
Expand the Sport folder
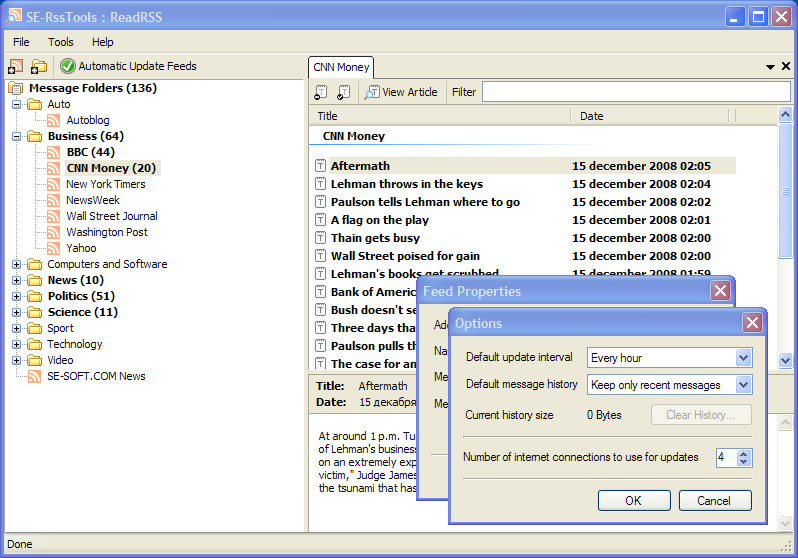click(x=17, y=328)
